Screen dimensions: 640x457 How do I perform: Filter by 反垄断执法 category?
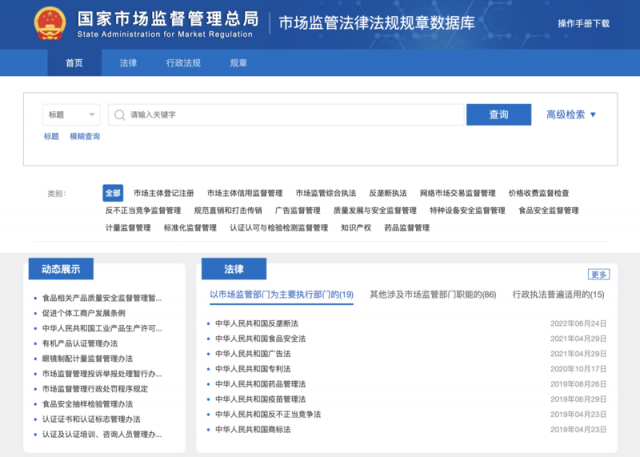388,193
